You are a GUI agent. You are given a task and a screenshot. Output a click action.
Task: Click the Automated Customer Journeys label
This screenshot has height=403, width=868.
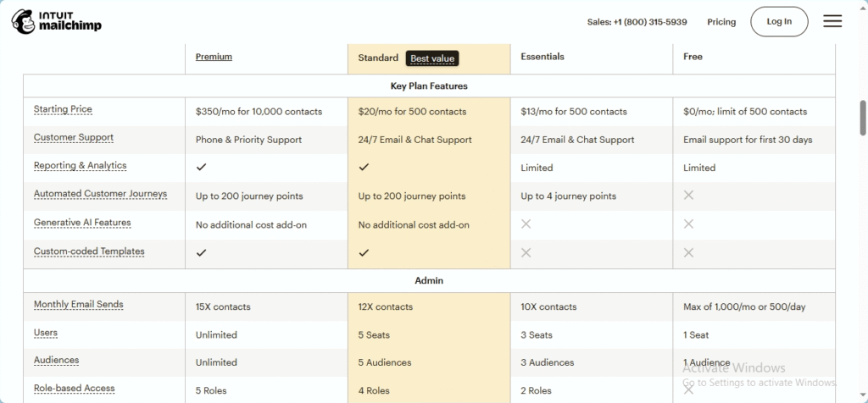100,194
